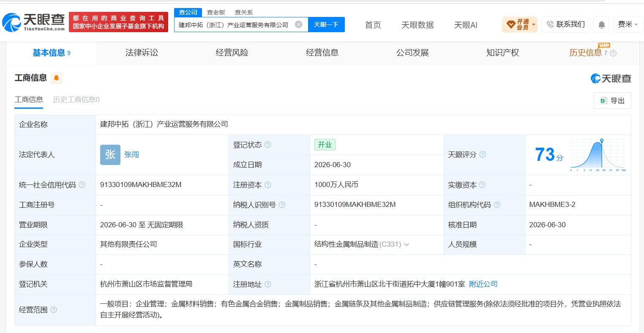Open the 法律诉讼 tab
This screenshot has height=333, width=644.
coord(142,53)
